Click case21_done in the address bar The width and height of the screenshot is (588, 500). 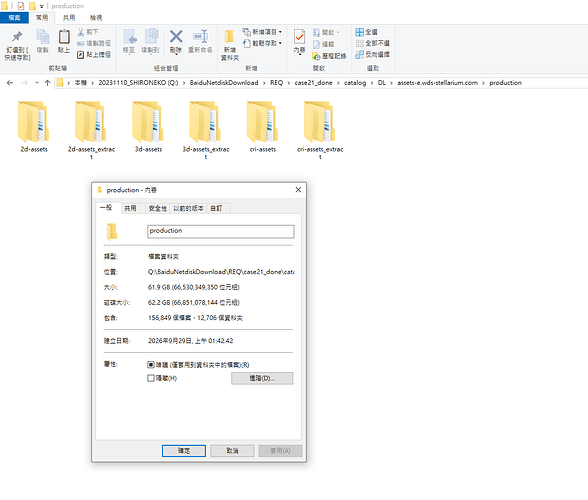(x=314, y=83)
